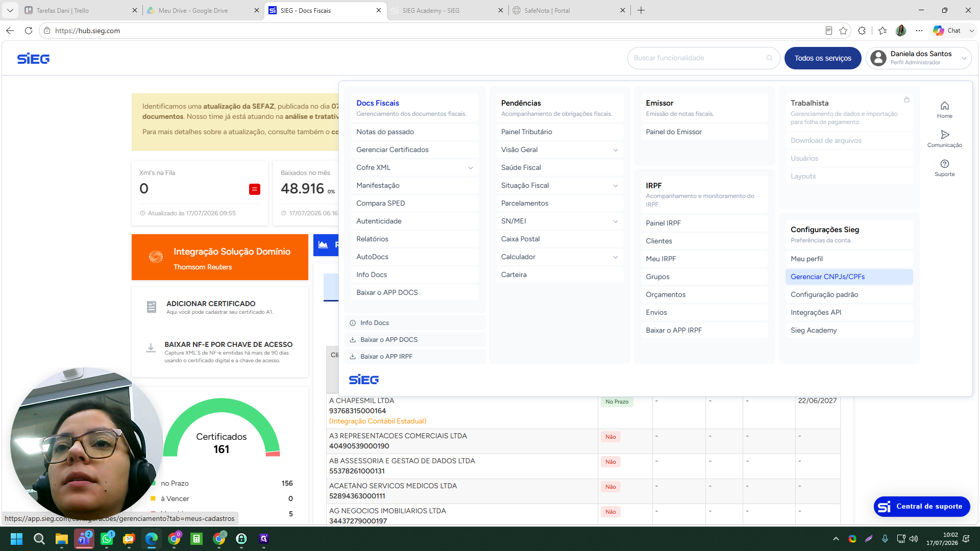Open the Windows clock and date panel
980x551 pixels.
point(942,539)
